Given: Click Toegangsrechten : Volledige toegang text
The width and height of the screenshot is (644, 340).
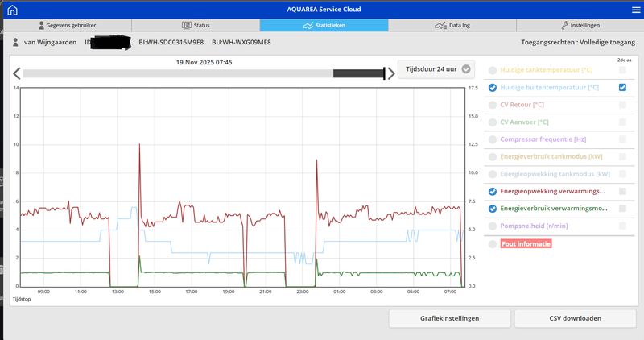Looking at the screenshot, I should pos(578,42).
